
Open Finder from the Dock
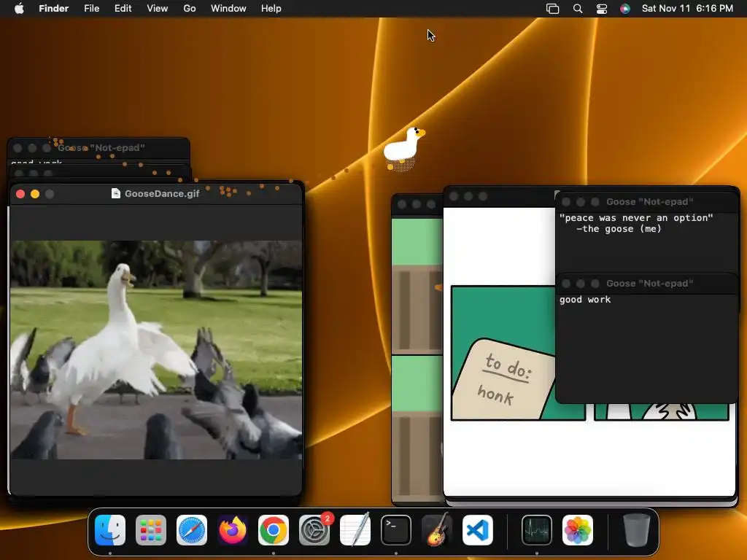point(110,530)
